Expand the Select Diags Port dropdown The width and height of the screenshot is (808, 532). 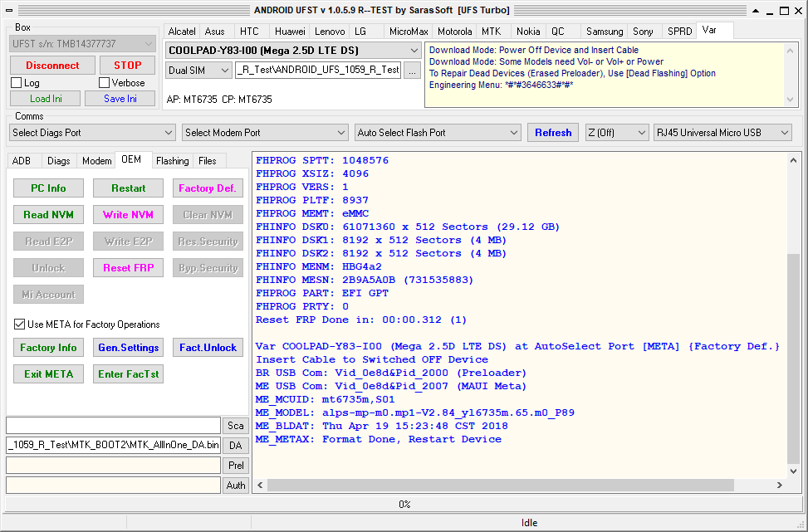tap(93, 133)
